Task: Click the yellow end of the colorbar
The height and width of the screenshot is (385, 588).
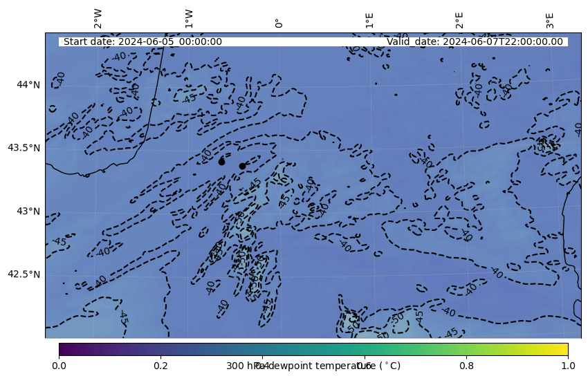Action: tap(563, 348)
